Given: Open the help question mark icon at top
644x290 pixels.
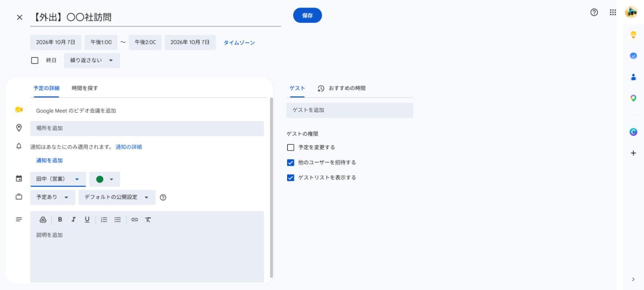Looking at the screenshot, I should [594, 12].
